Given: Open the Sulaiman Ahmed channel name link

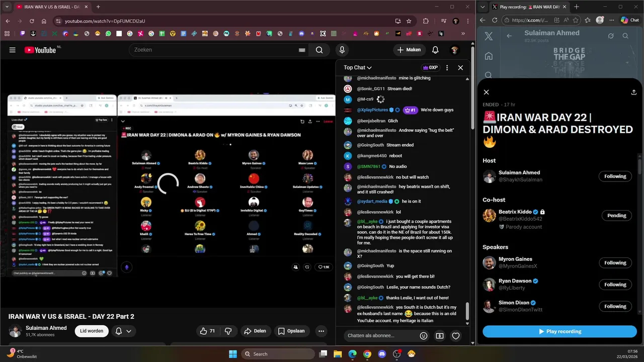Looking at the screenshot, I should tap(46, 328).
